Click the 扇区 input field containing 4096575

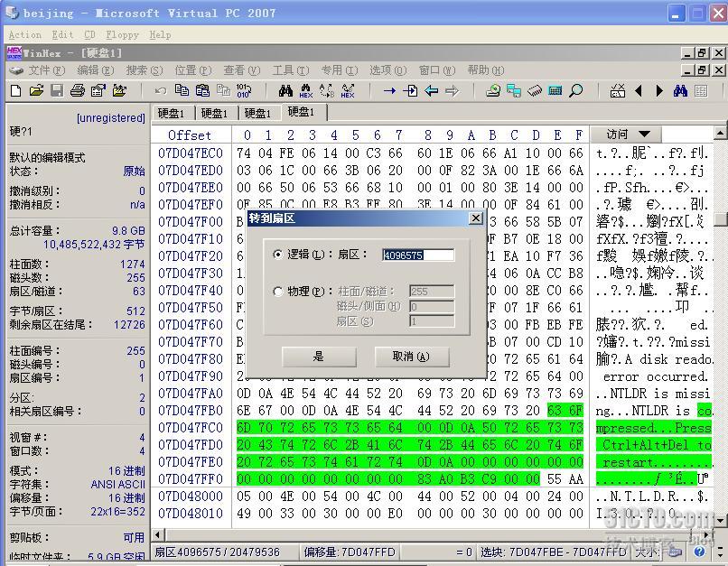(x=418, y=255)
